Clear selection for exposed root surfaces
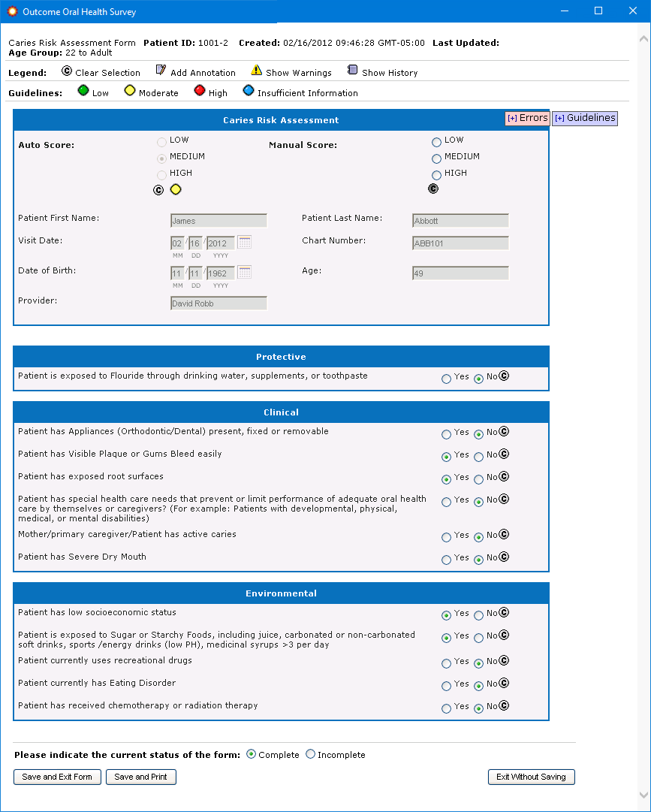This screenshot has width=651, height=812. click(504, 476)
